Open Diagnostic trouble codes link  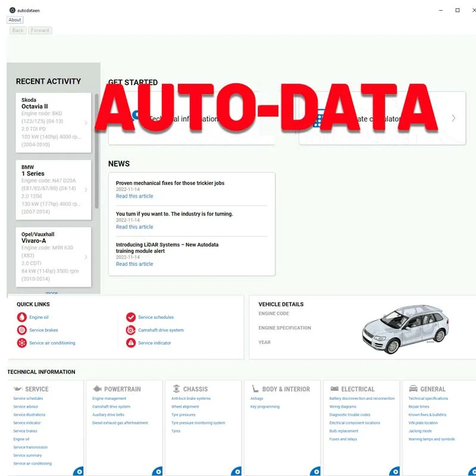[x=350, y=415]
